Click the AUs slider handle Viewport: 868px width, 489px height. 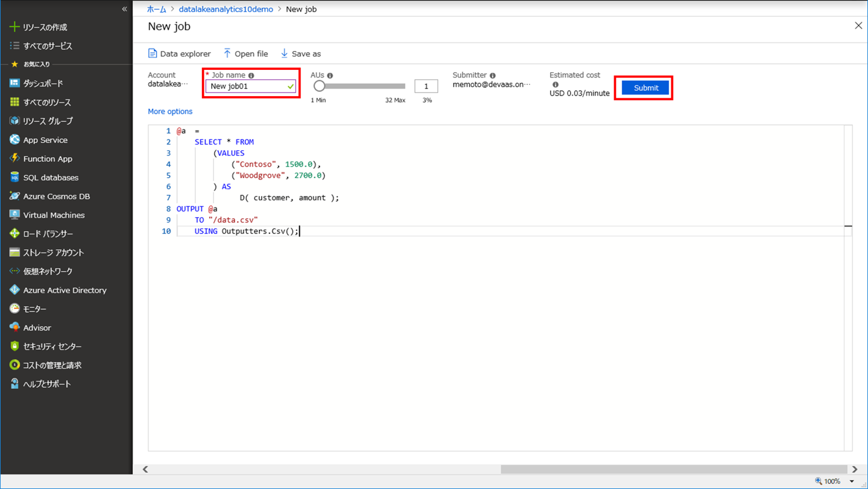tap(319, 86)
